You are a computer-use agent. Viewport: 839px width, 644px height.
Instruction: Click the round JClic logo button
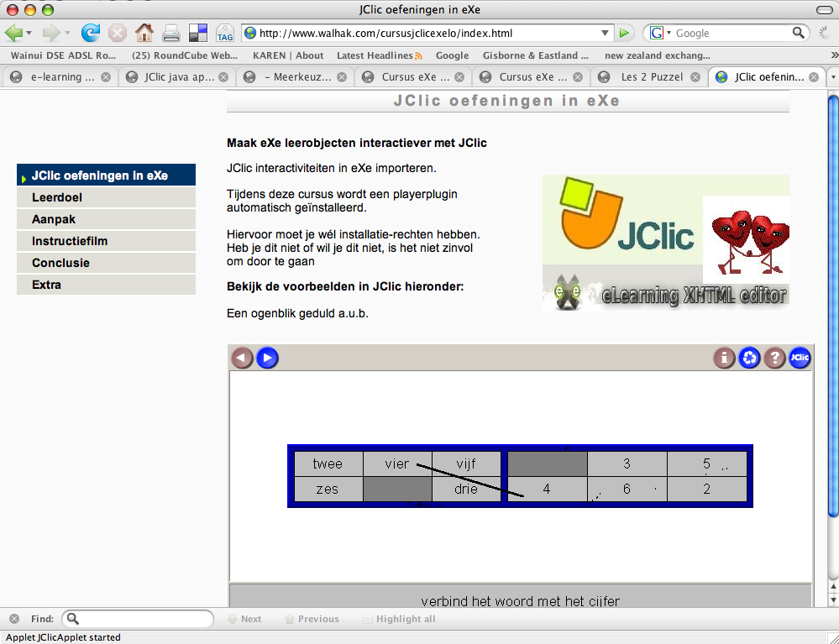pyautogui.click(x=800, y=358)
